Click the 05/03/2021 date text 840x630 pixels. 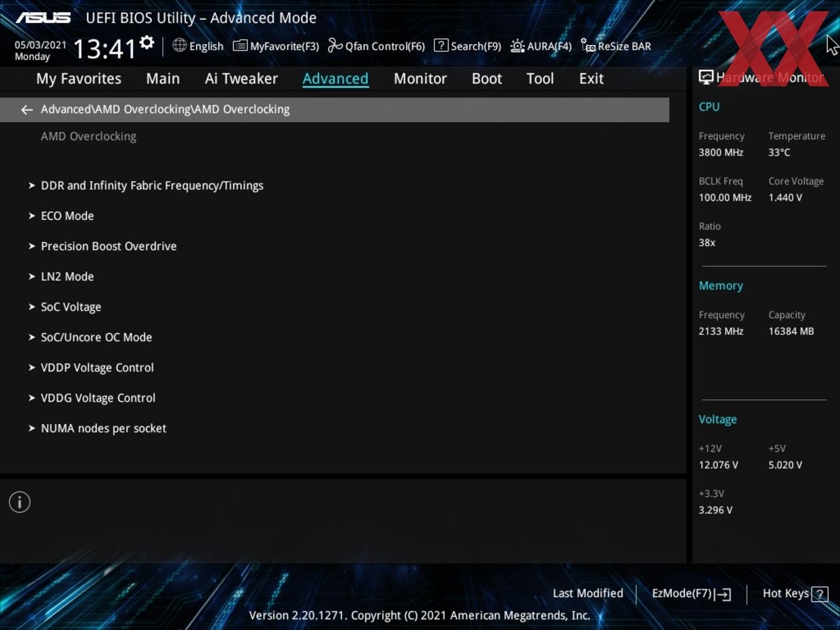(41, 44)
